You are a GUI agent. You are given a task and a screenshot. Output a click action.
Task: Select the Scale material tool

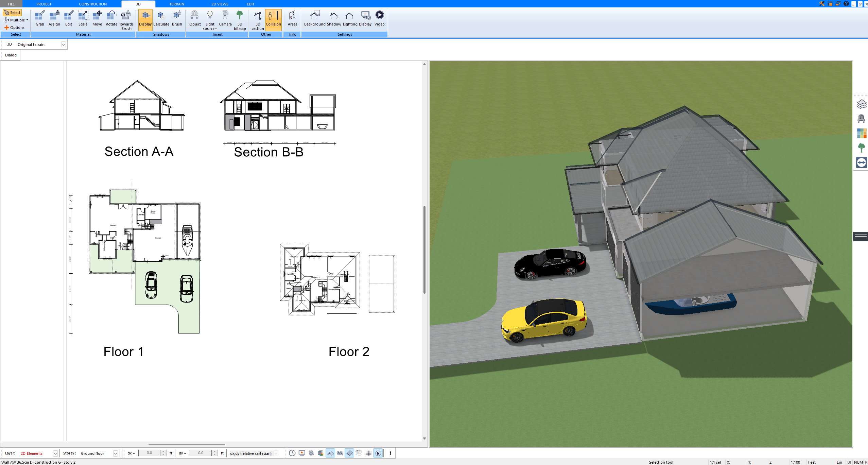(83, 19)
